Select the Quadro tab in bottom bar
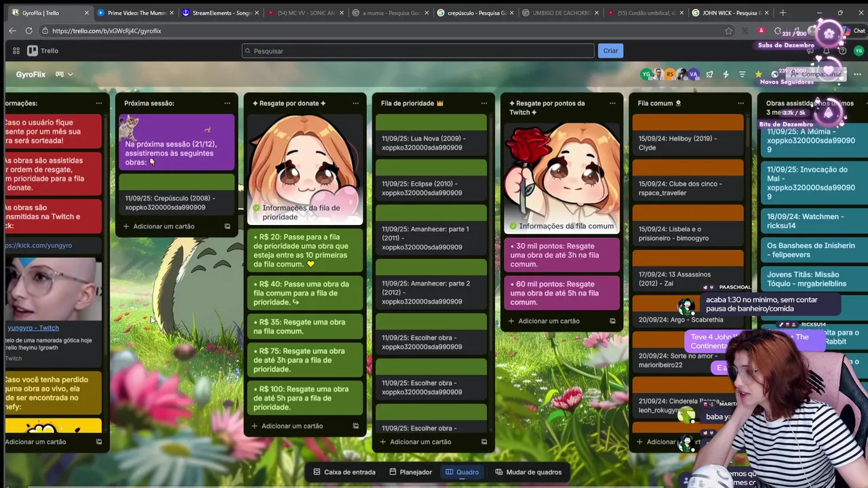The width and height of the screenshot is (868, 488). pyautogui.click(x=462, y=472)
